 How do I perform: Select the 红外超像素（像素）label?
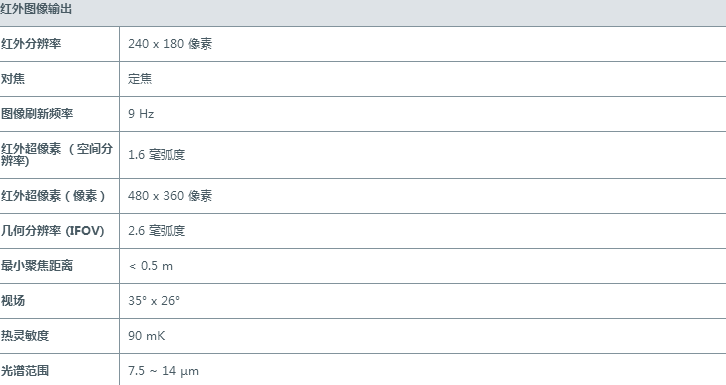(53, 196)
